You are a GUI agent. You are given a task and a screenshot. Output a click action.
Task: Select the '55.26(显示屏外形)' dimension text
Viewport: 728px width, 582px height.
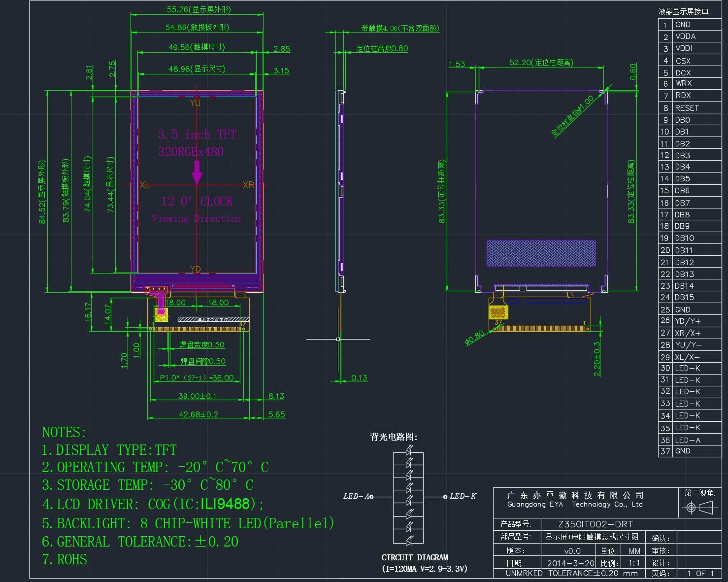click(x=199, y=9)
